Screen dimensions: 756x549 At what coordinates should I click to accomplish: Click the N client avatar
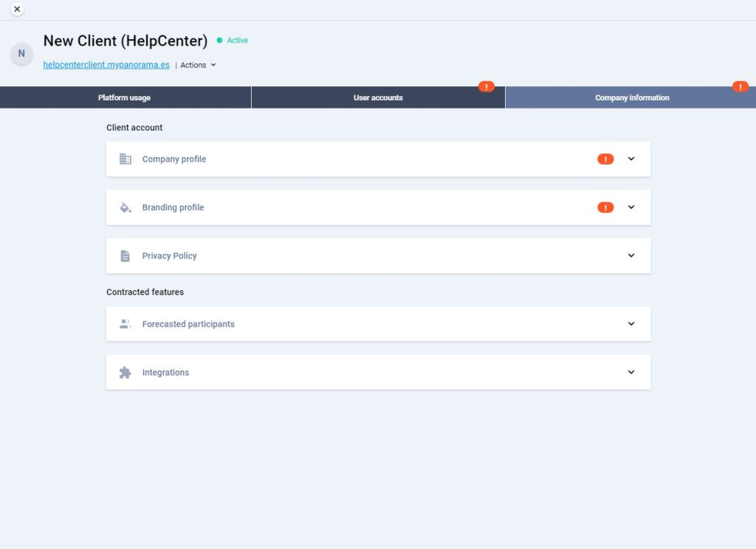coord(21,54)
